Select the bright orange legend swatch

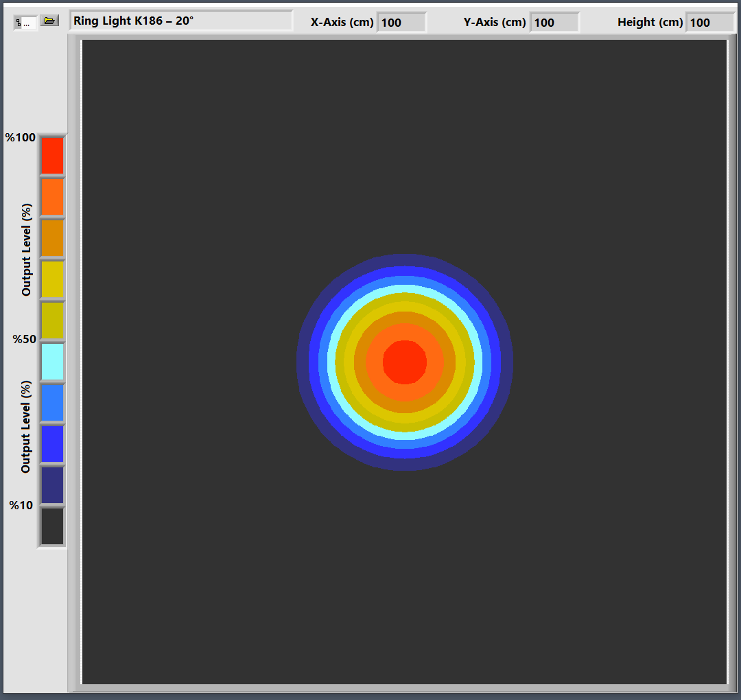click(x=52, y=197)
